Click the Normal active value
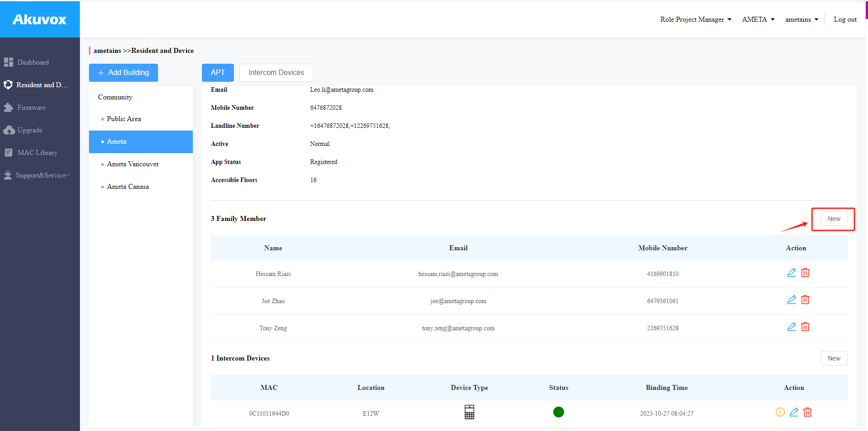 point(320,144)
